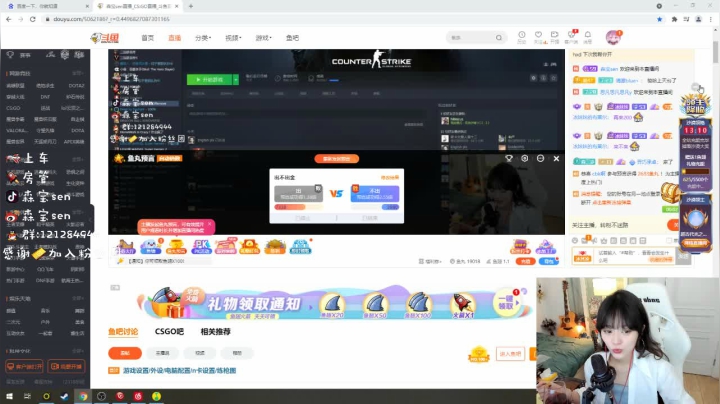Switch to the 鱼吧讨论 tab
Image resolution: width=720 pixels, height=404 pixels.
(123, 331)
